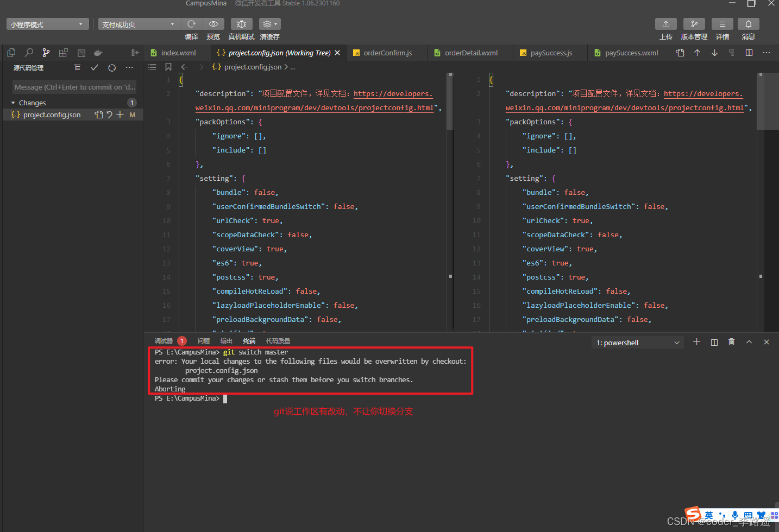Open the details (详情) menu icon
Viewport: 779px width, 532px height.
point(723,24)
